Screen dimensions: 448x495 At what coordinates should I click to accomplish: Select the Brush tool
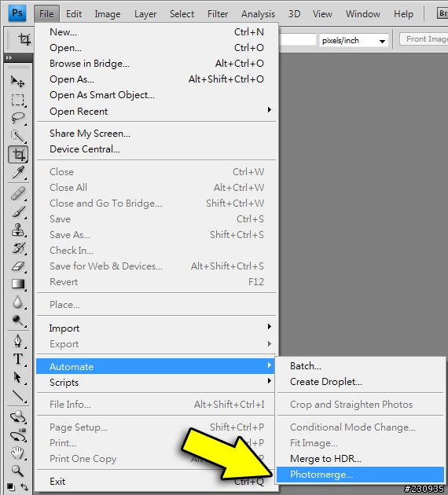(17, 211)
